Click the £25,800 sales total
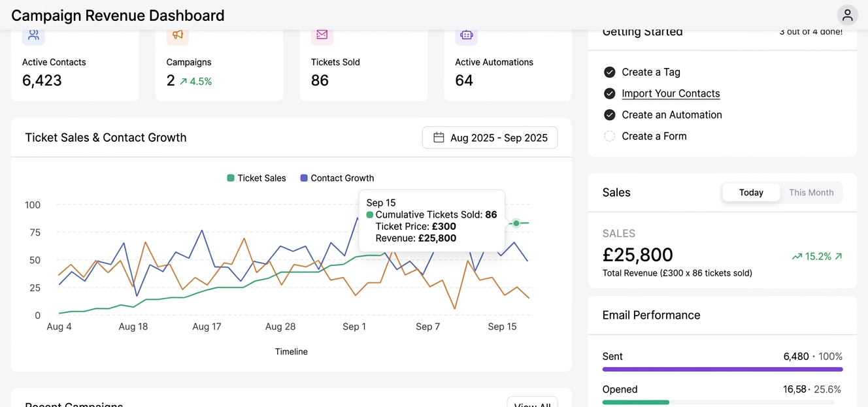This screenshot has height=407, width=868. coord(637,255)
